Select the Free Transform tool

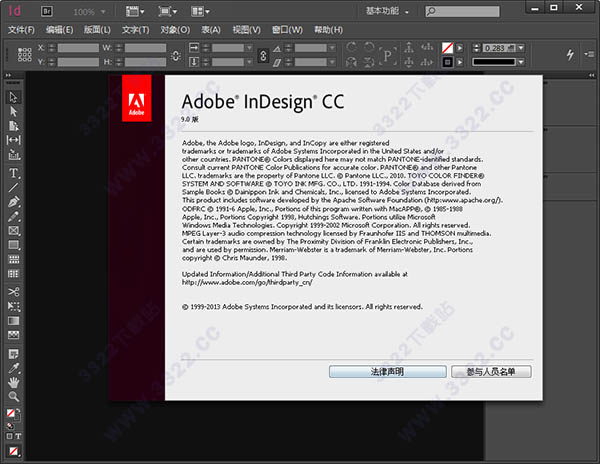13,306
